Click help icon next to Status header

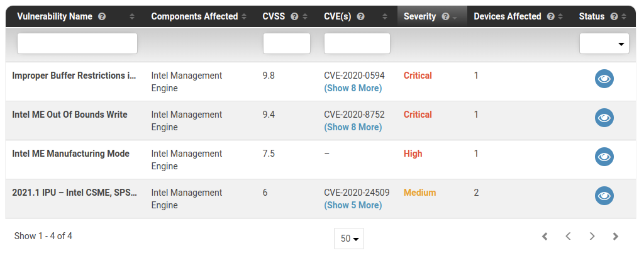coord(614,16)
